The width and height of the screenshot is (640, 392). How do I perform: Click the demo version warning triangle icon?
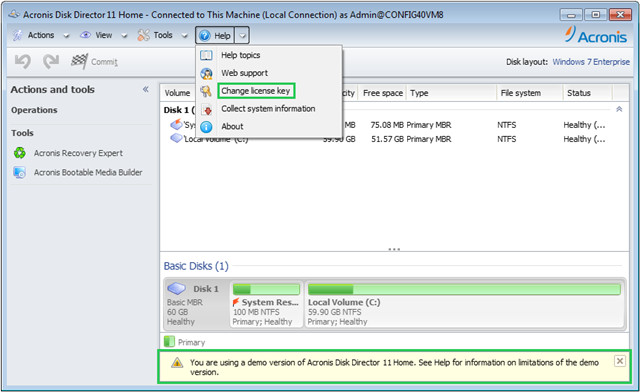(x=177, y=363)
